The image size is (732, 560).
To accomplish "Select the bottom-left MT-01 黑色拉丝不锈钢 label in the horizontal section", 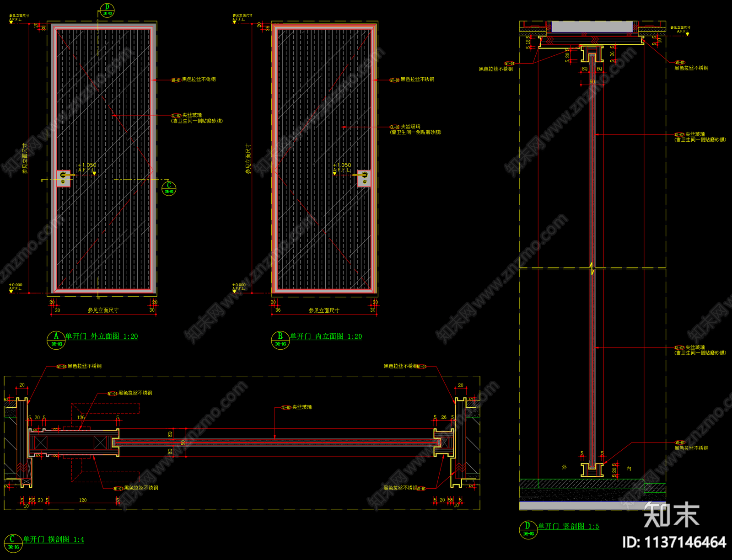I will point(136,488).
